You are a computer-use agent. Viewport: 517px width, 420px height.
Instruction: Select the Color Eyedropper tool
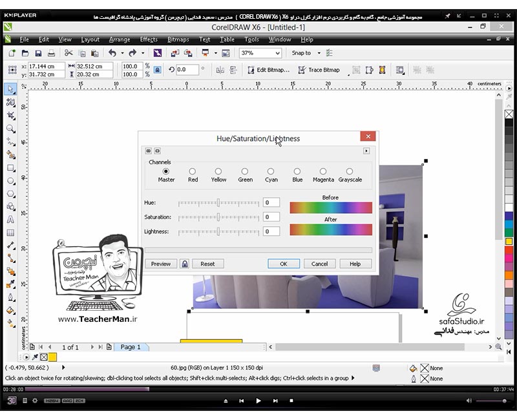(10, 284)
